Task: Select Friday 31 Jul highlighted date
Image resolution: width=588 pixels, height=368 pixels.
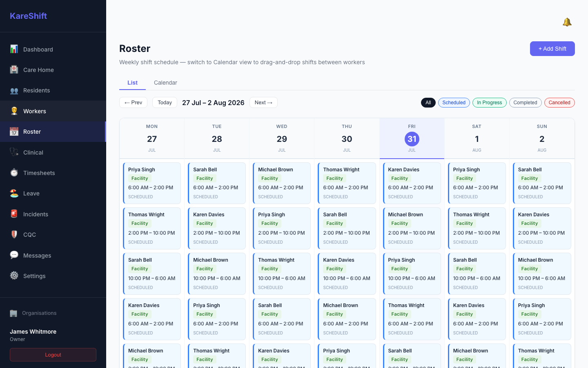Action: point(412,139)
